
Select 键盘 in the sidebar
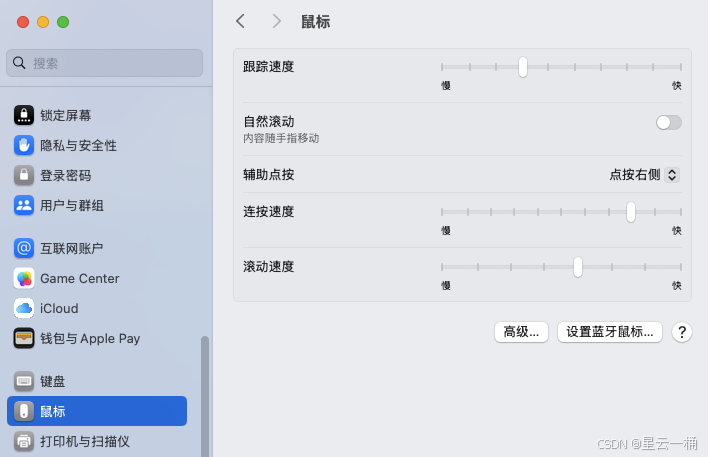pos(97,381)
